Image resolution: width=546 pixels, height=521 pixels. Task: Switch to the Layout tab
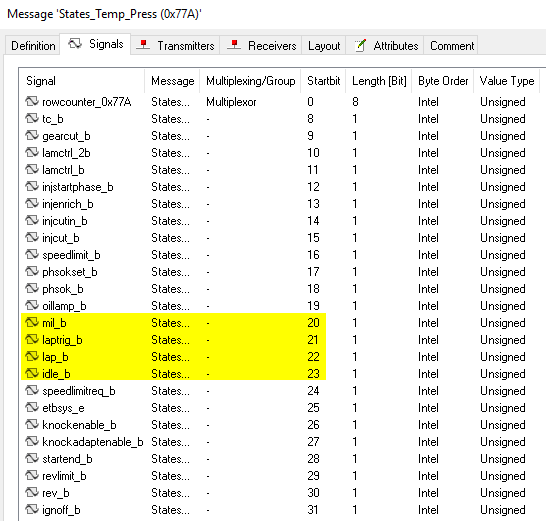pyautogui.click(x=324, y=46)
